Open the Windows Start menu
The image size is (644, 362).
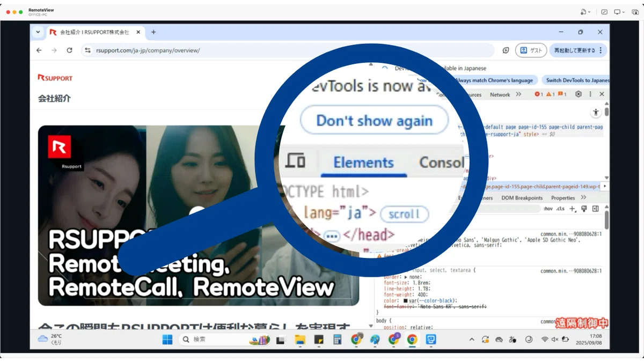click(x=167, y=339)
